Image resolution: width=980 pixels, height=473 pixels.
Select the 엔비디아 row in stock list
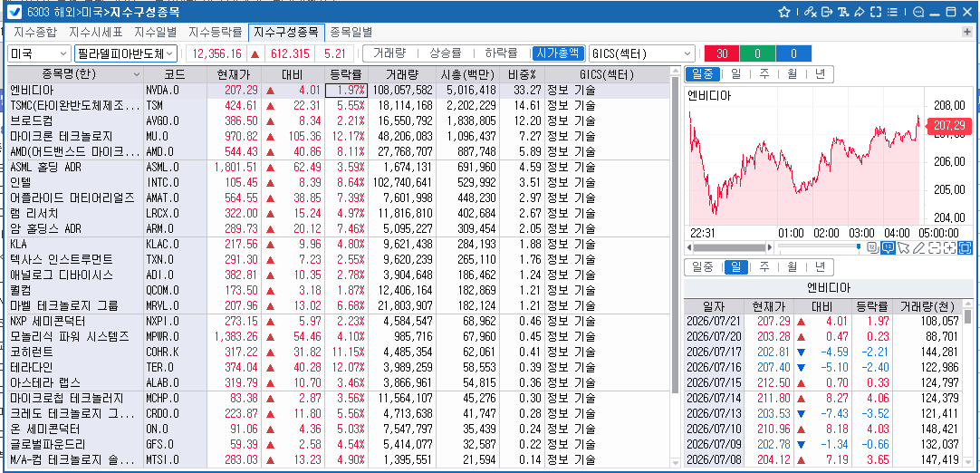(338, 90)
